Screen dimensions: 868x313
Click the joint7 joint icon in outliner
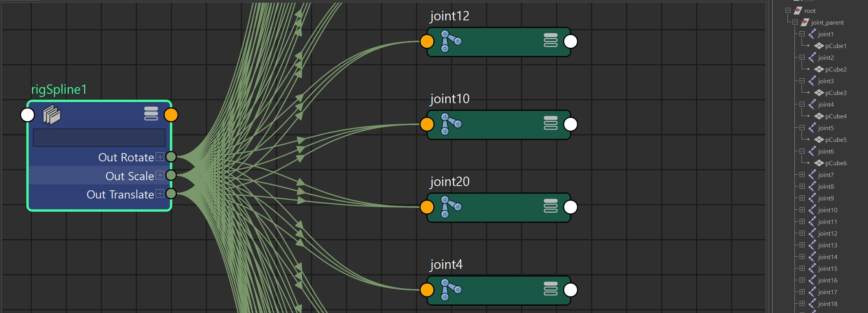coord(812,175)
